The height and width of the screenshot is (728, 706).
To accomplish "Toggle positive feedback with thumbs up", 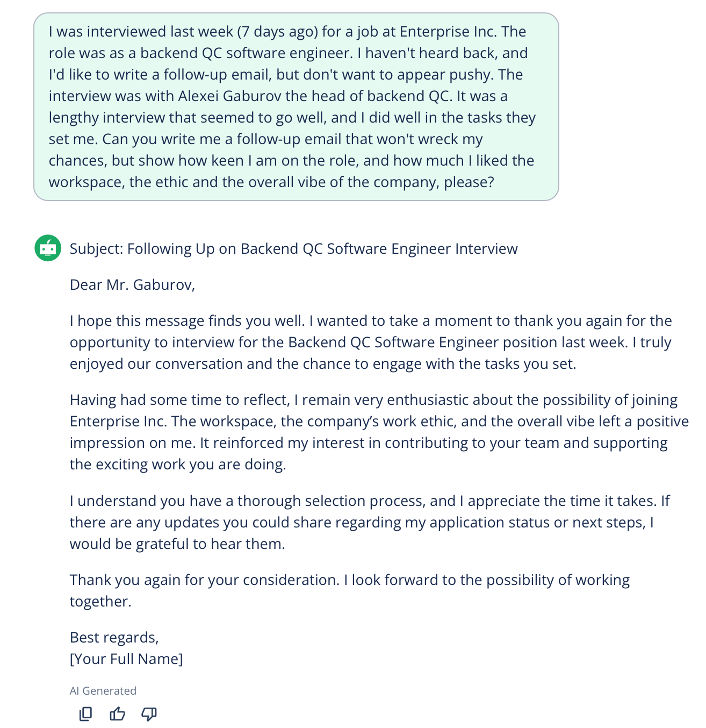I will 117,713.
